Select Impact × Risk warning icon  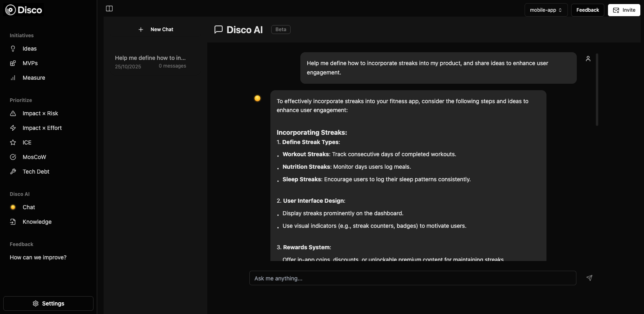13,113
